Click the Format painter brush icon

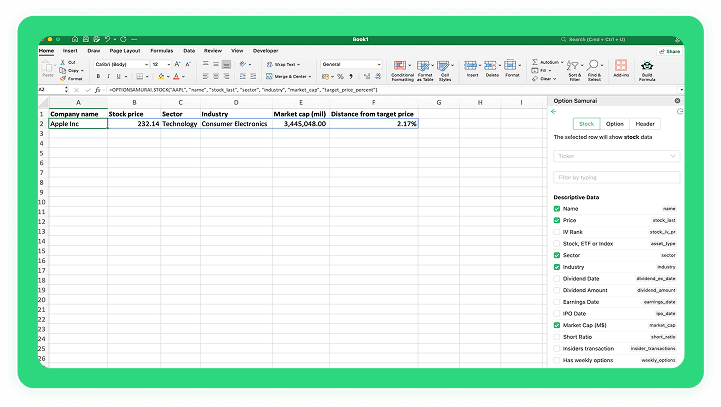point(63,79)
